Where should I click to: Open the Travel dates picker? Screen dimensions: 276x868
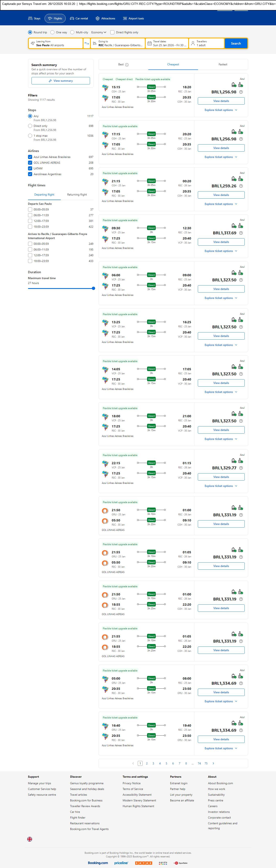(x=167, y=44)
